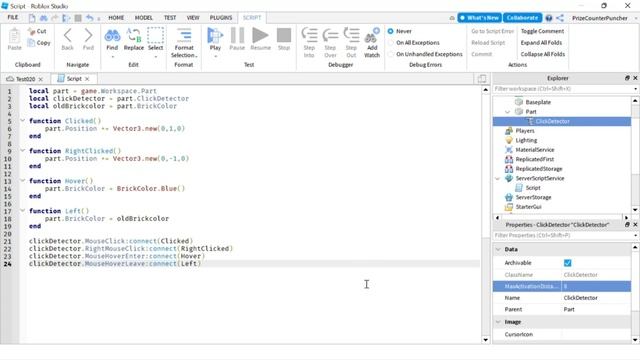This screenshot has height=360, width=640.
Task: Open the Find dropdown arrow
Action: click(x=112, y=56)
